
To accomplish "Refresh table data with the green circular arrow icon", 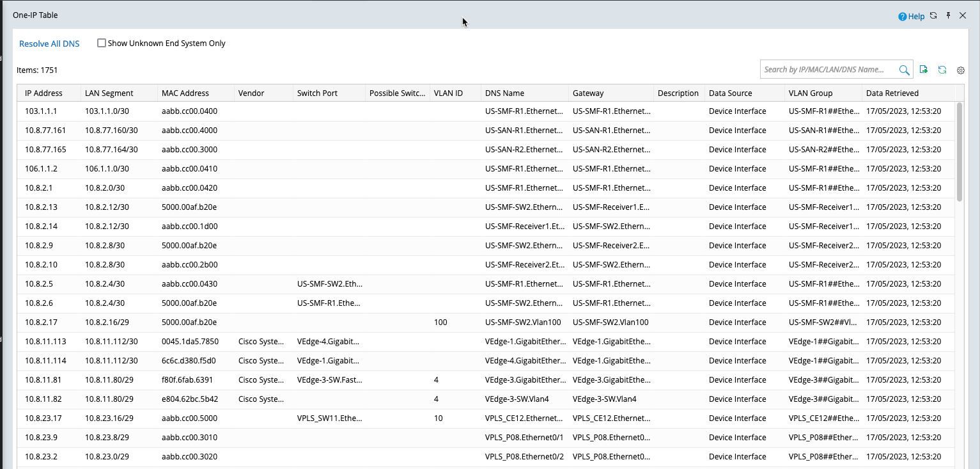I will 942,70.
